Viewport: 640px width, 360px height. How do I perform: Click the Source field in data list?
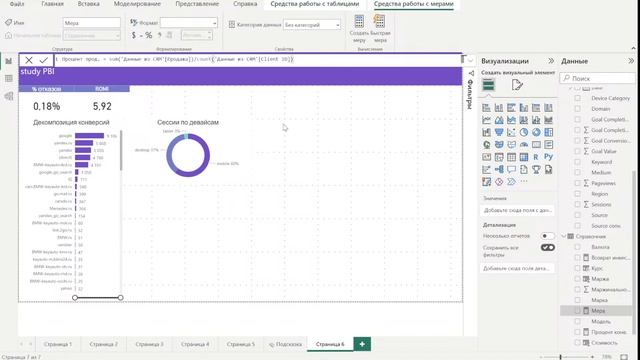[x=599, y=215]
